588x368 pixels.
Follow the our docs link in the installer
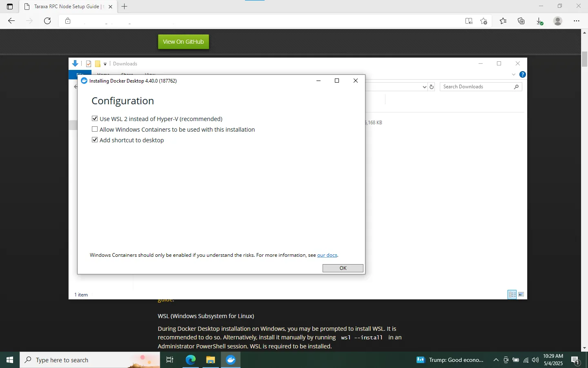click(327, 255)
